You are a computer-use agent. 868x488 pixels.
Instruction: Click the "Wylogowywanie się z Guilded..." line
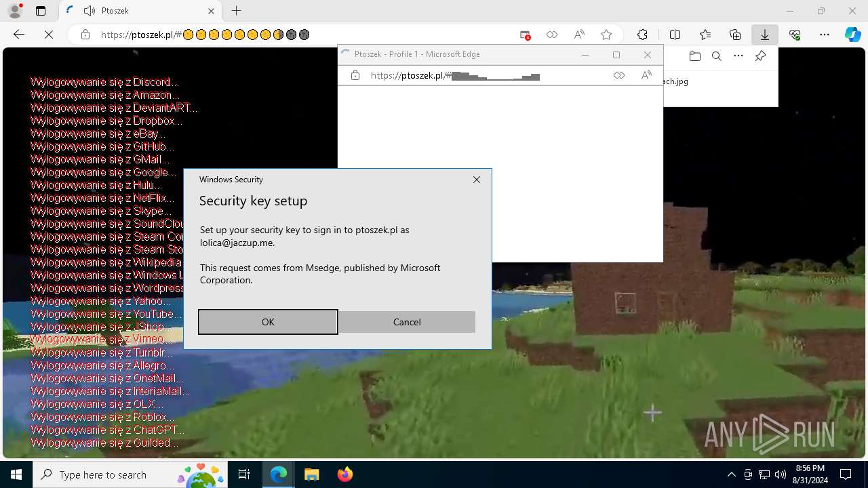coord(105,443)
